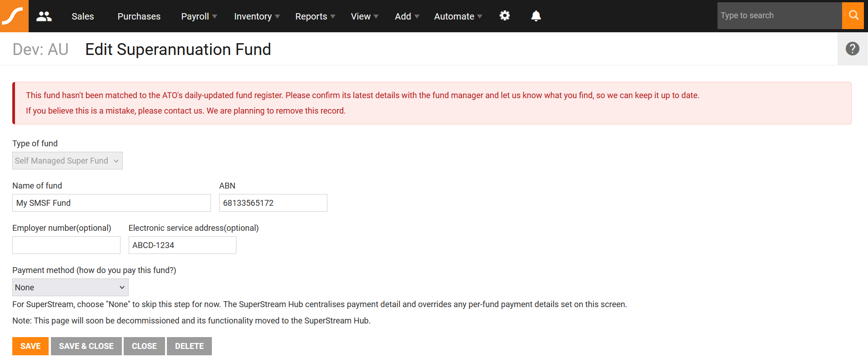868x358 pixels.
Task: Click the Edit Superannuation Fund heading
Action: click(178, 49)
